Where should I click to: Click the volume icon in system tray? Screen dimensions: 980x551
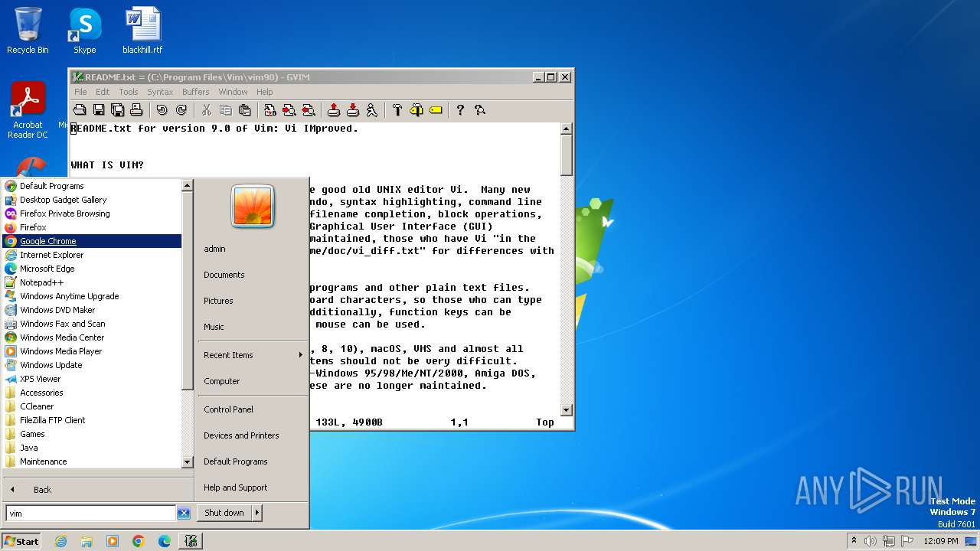871,541
